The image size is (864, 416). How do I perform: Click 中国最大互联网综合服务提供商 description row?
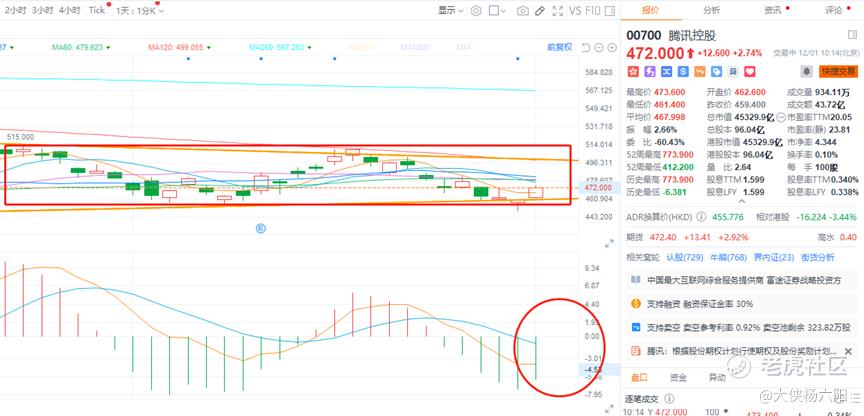tap(741, 280)
